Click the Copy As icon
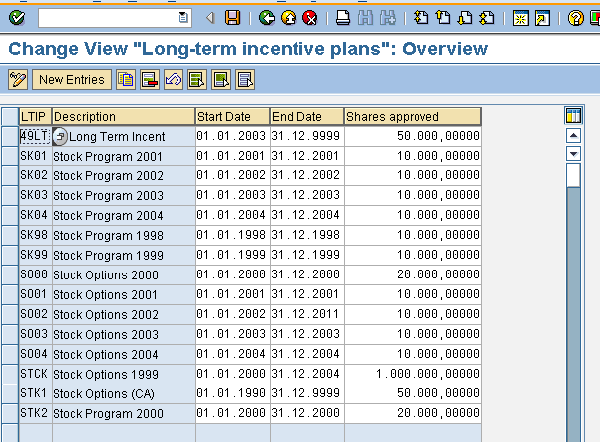 [x=126, y=80]
